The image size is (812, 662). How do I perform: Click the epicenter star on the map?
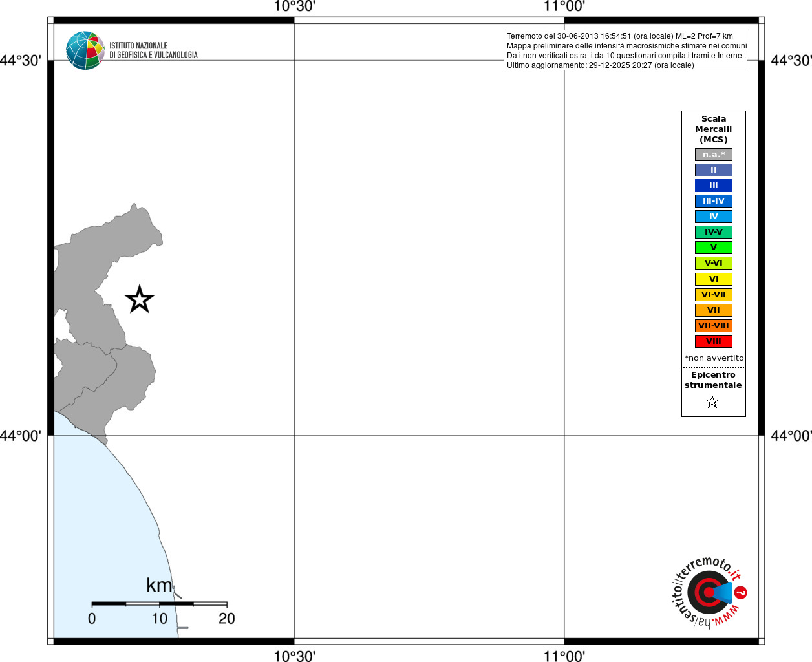[x=140, y=299]
